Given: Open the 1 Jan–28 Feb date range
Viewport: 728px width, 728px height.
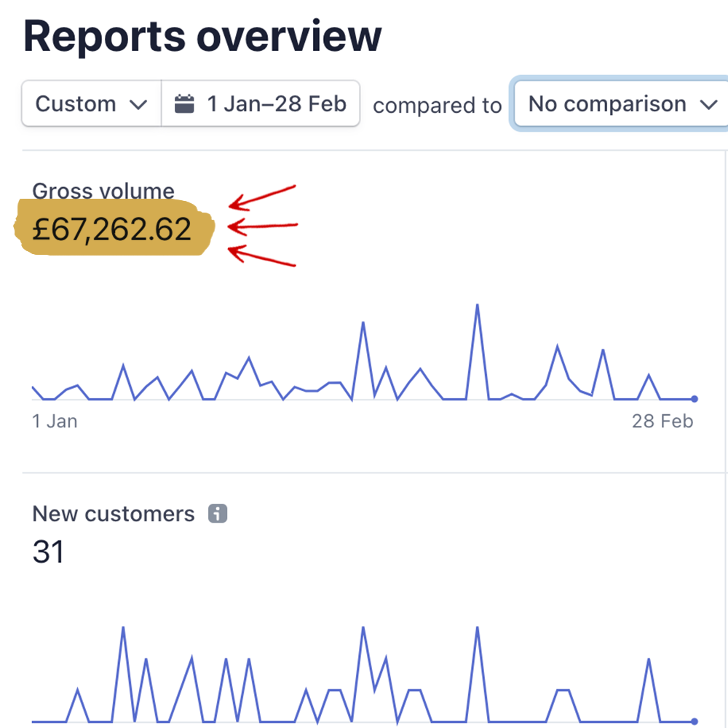Looking at the screenshot, I should click(276, 104).
